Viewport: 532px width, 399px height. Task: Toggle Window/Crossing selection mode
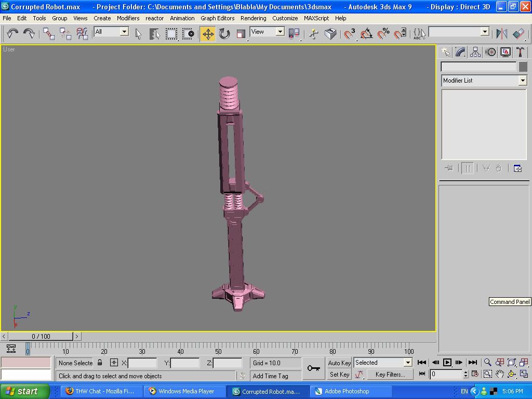click(x=188, y=34)
